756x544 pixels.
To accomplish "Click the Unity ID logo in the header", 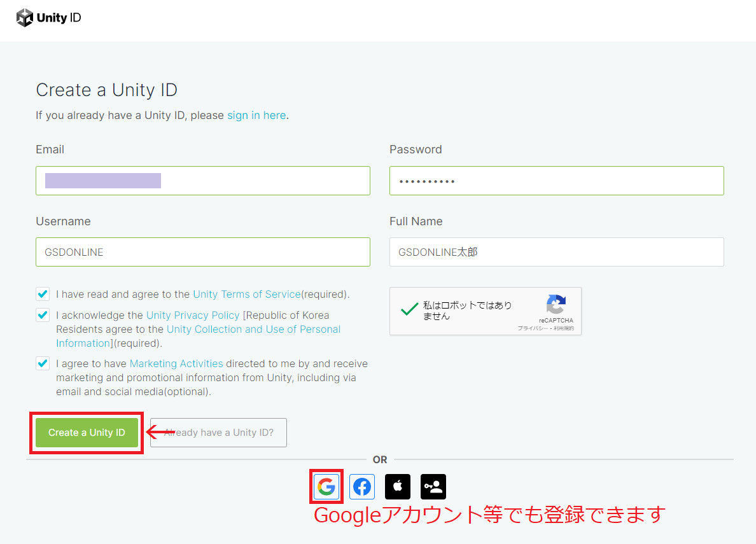I will (49, 18).
